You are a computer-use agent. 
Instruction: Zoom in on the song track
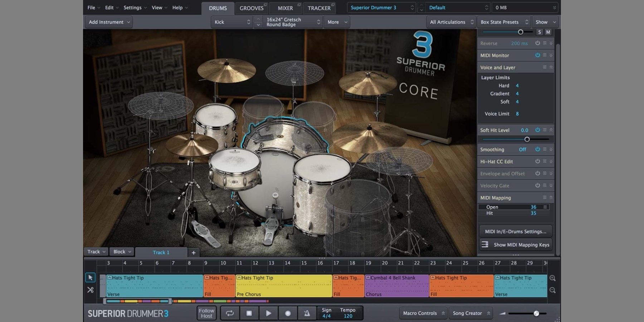[x=552, y=278]
